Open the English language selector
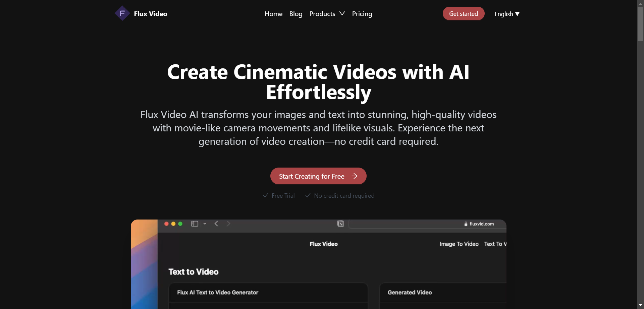This screenshot has width=644, height=309. point(506,14)
